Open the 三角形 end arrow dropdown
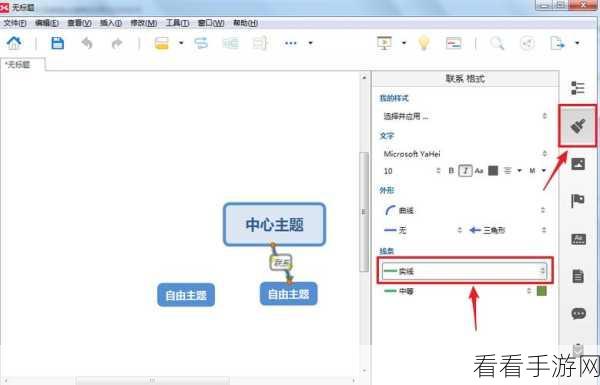 coord(507,230)
